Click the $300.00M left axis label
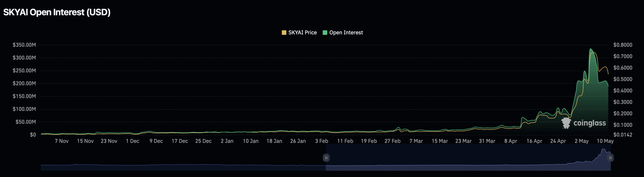 tap(24, 58)
